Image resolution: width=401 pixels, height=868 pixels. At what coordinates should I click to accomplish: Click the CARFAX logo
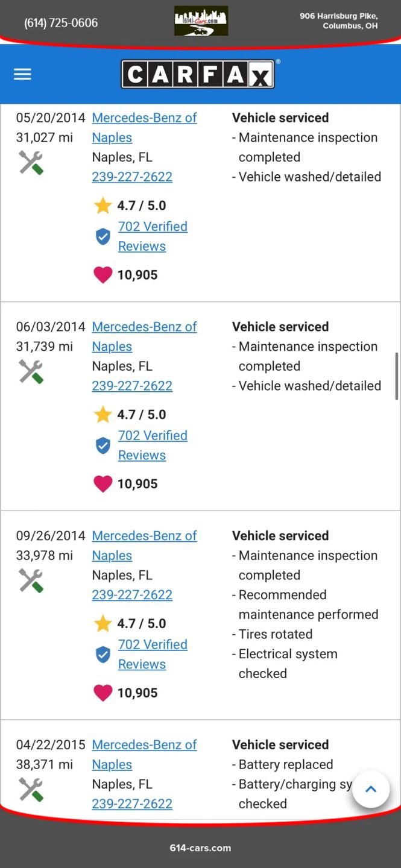coord(198,75)
